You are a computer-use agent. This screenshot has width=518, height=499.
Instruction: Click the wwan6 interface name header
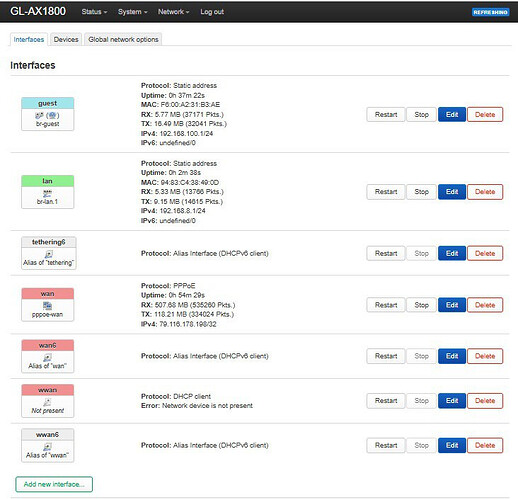pyautogui.click(x=47, y=435)
